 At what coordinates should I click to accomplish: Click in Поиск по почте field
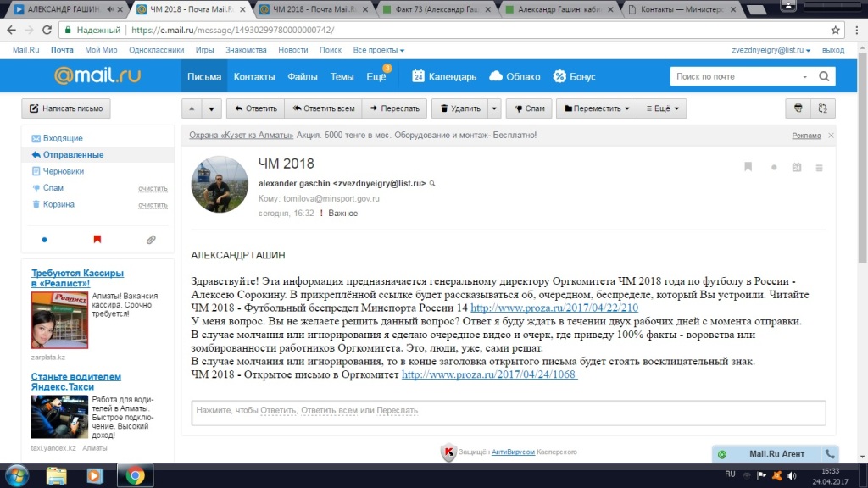tap(737, 76)
